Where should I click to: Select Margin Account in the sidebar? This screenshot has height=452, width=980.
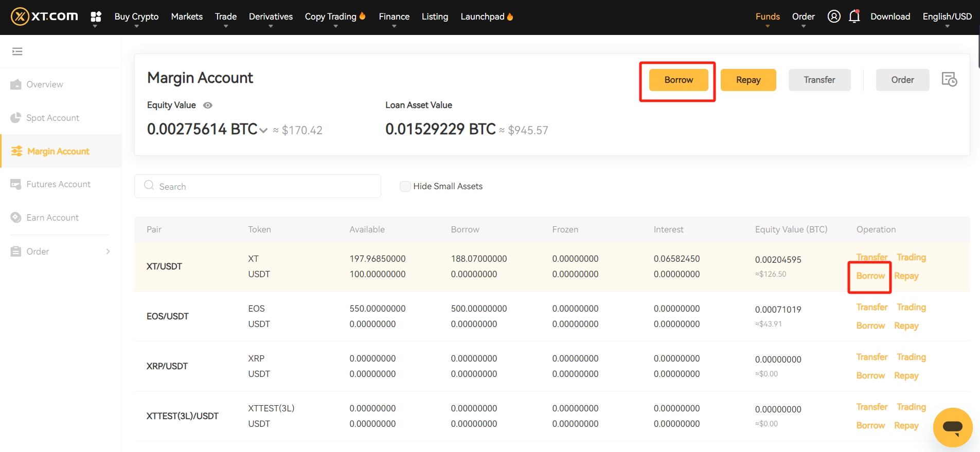pyautogui.click(x=61, y=151)
